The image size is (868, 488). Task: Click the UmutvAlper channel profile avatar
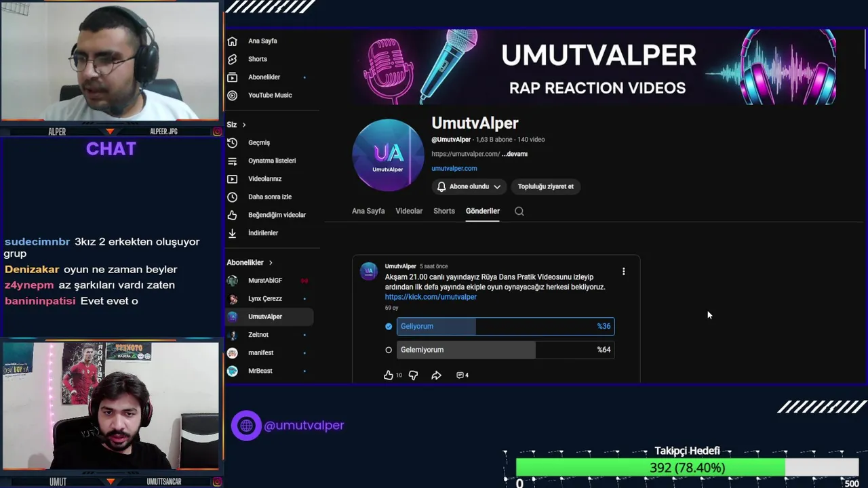point(388,155)
